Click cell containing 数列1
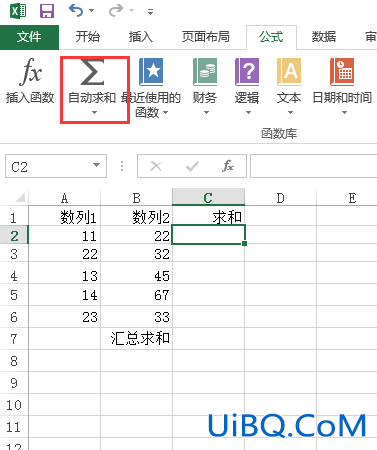The height and width of the screenshot is (450, 377). coord(64,216)
